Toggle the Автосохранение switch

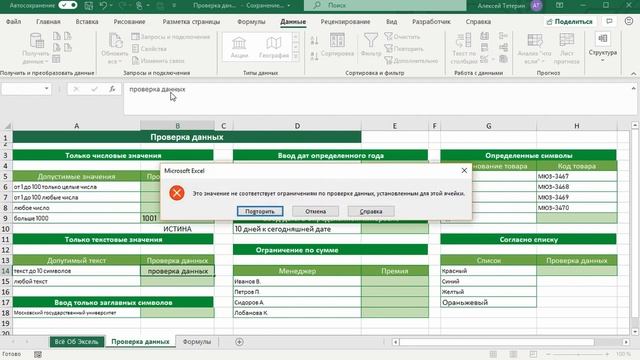point(68,5)
